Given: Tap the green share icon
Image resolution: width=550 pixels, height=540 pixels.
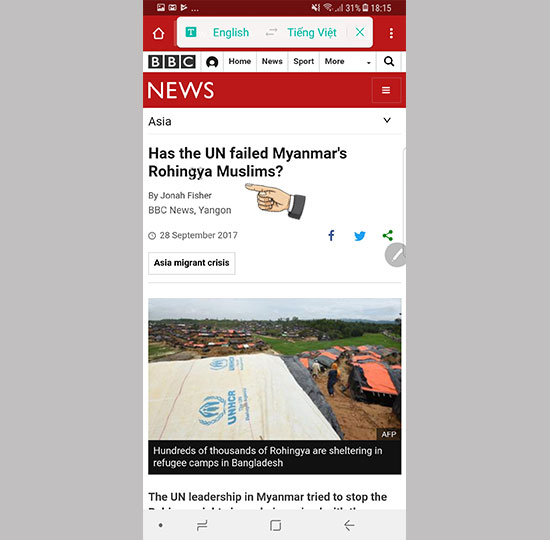Looking at the screenshot, I should (388, 235).
